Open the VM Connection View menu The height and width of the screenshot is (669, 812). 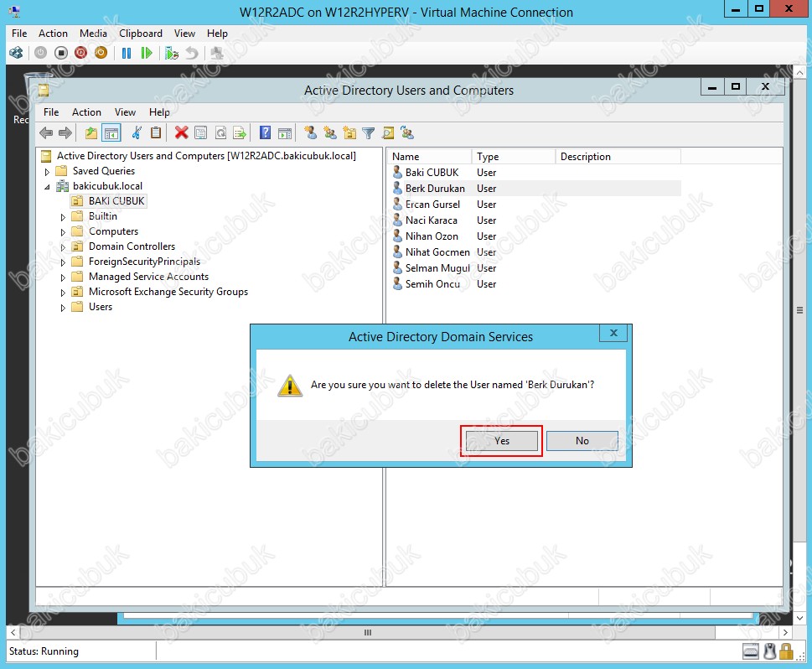[184, 34]
